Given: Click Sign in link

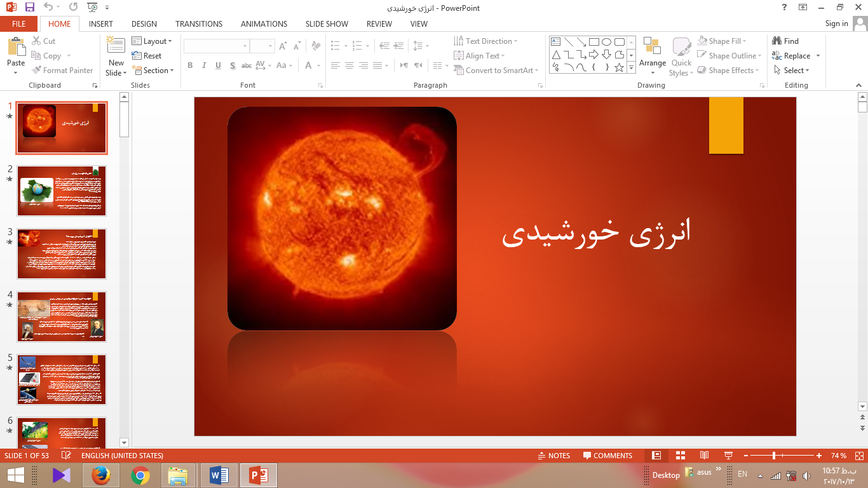Looking at the screenshot, I should point(836,24).
